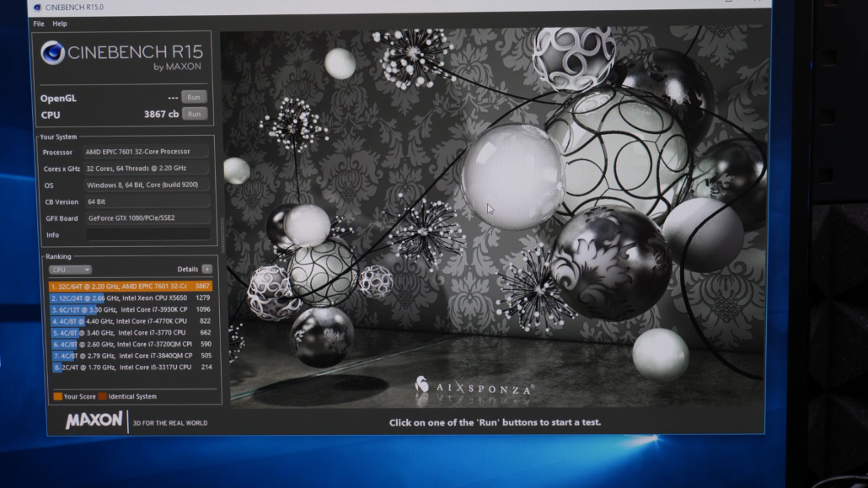The image size is (868, 488).
Task: Click the orange Your Score color swatch
Action: point(56,396)
